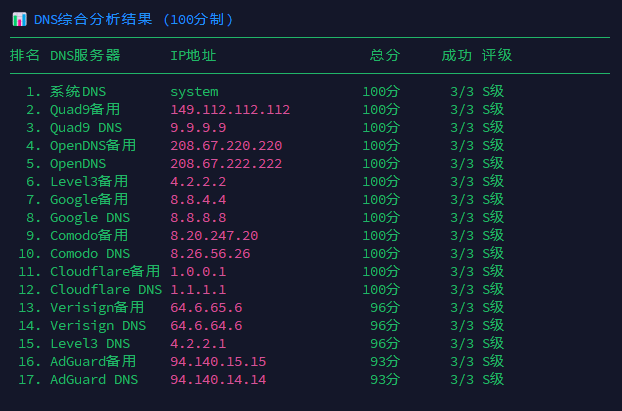This screenshot has width=622, height=411.
Task: Click the '成功' column header
Action: (457, 56)
